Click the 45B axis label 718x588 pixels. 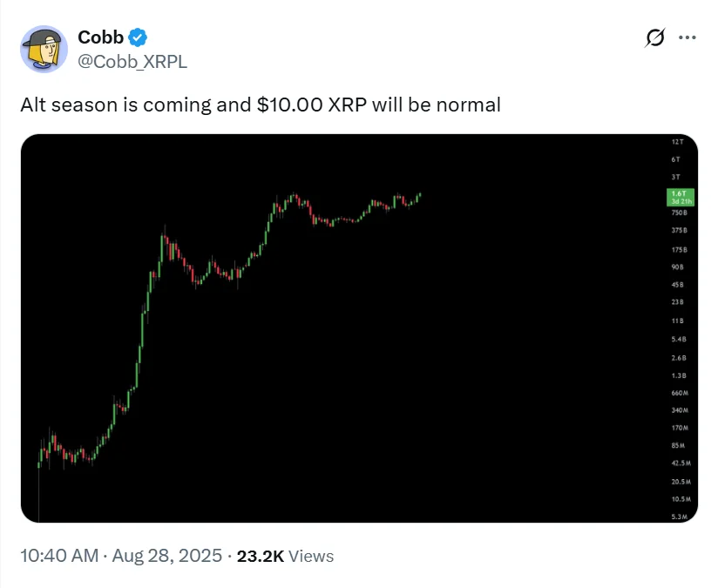[678, 285]
